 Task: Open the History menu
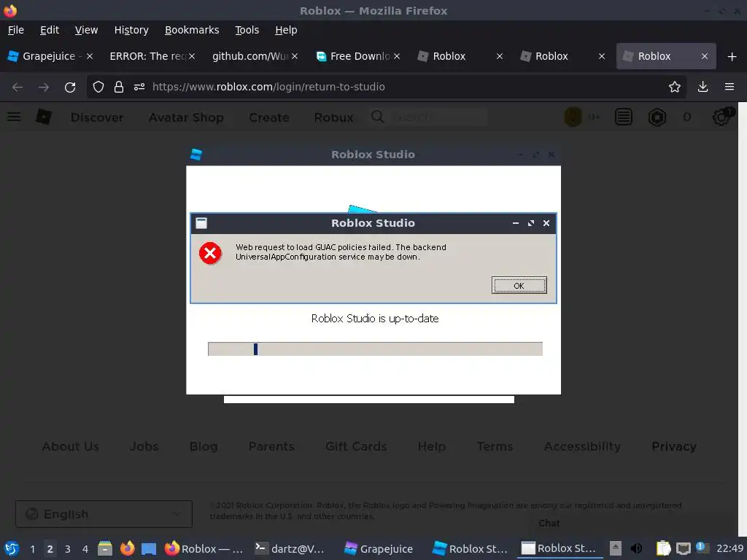click(x=131, y=30)
